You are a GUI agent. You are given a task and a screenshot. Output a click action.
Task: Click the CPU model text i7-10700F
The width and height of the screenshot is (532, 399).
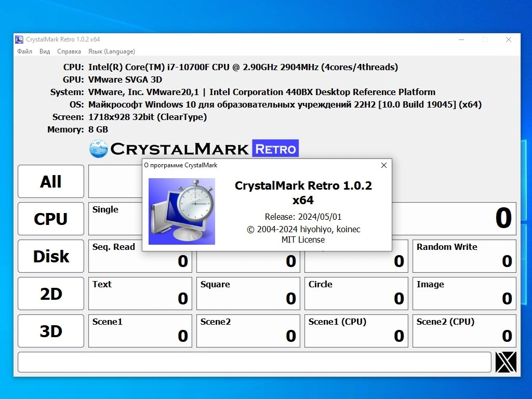[x=243, y=67]
